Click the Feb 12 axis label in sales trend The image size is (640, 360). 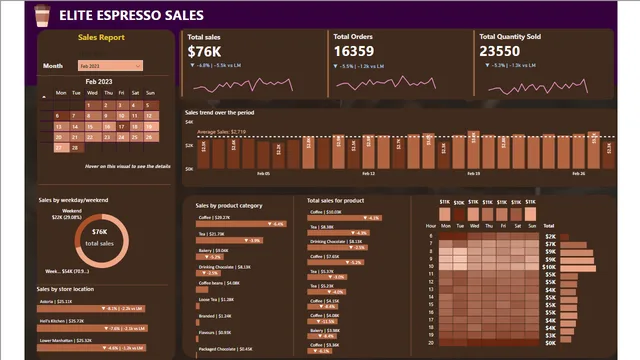pyautogui.click(x=368, y=173)
